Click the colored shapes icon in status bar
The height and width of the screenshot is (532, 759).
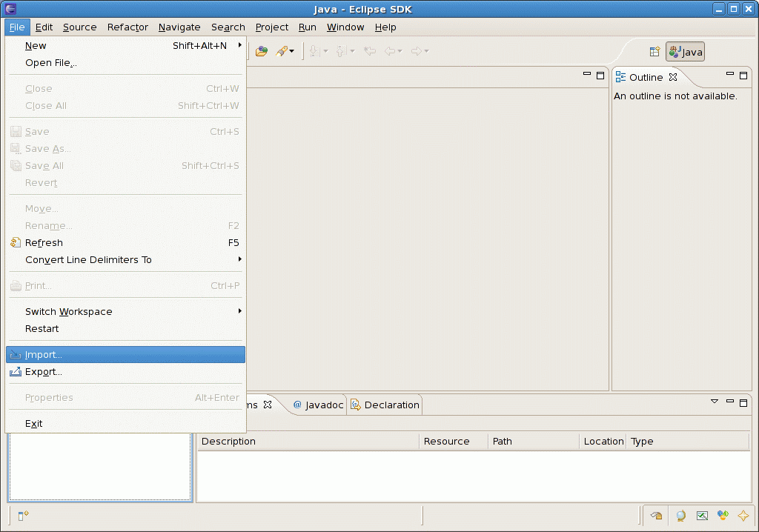click(x=723, y=516)
